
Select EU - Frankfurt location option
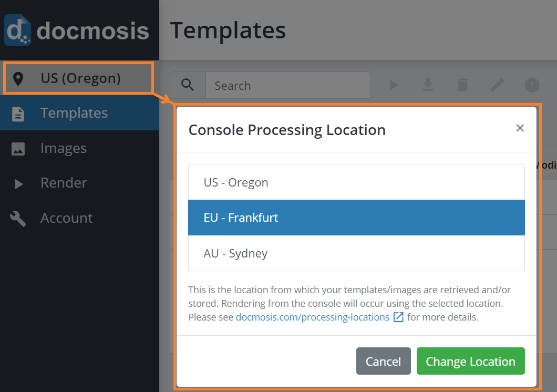pos(356,218)
